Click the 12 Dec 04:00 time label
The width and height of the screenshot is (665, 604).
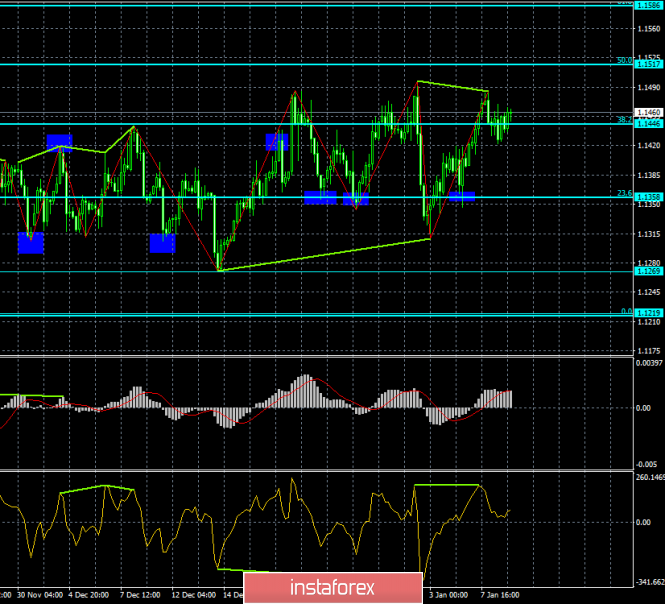tap(194, 595)
